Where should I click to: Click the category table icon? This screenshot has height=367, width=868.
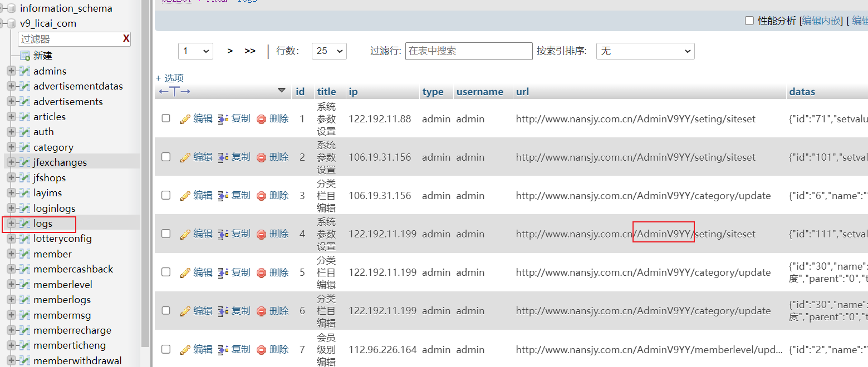pos(24,147)
